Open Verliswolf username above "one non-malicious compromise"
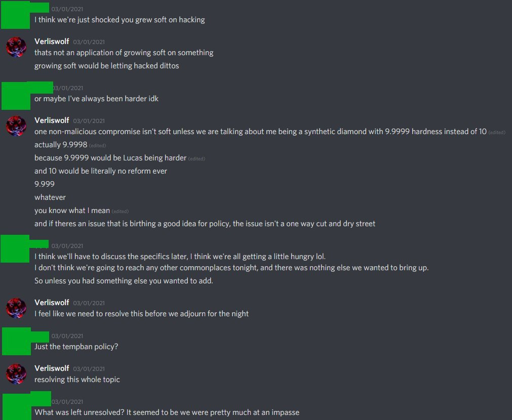 pyautogui.click(x=52, y=120)
